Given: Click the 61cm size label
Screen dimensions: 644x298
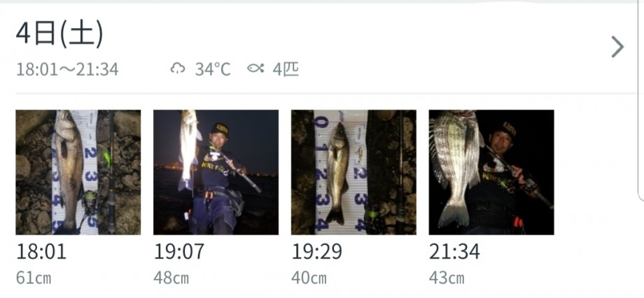Looking at the screenshot, I should click(x=34, y=278).
